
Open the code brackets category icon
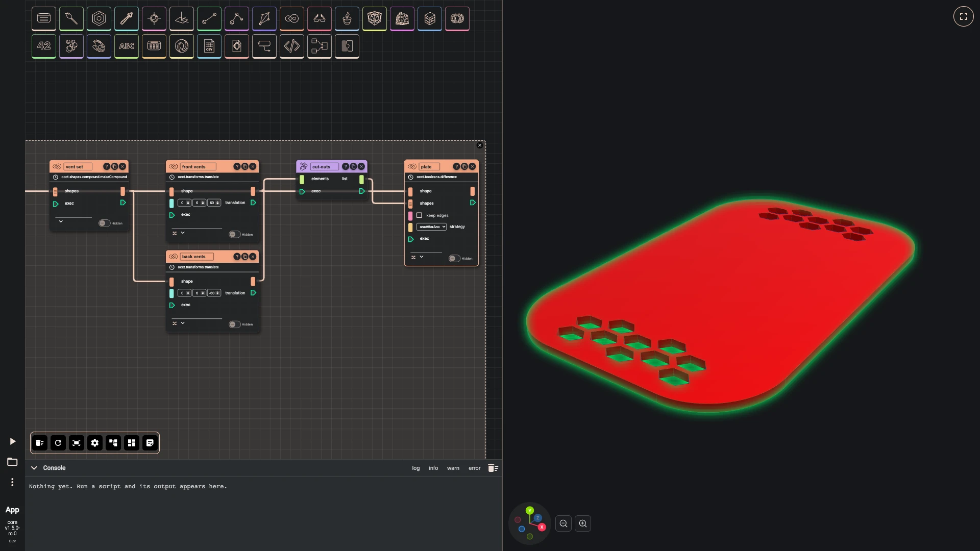coord(292,46)
